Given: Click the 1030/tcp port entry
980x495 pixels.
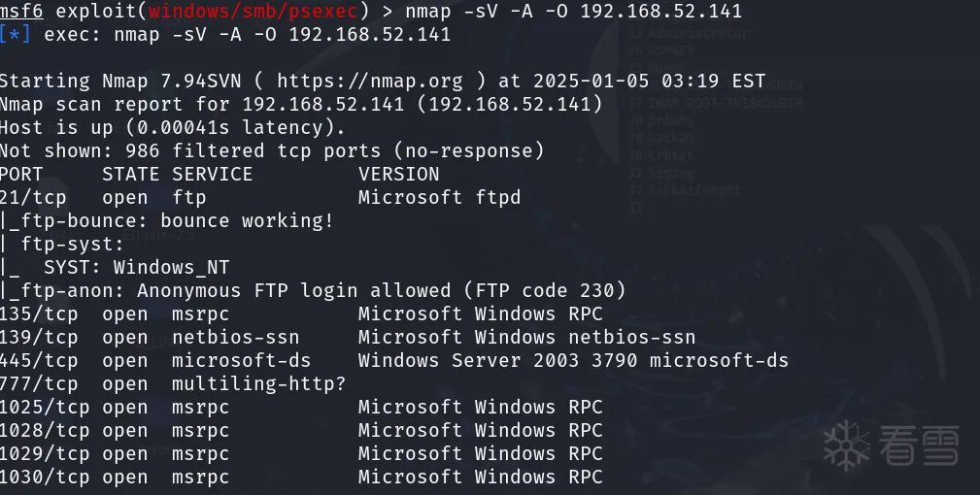Looking at the screenshot, I should [44, 478].
